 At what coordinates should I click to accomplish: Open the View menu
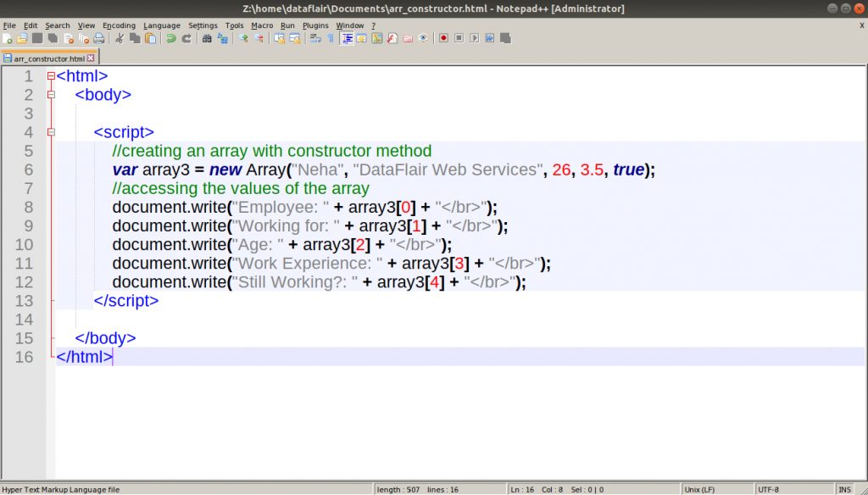(86, 25)
